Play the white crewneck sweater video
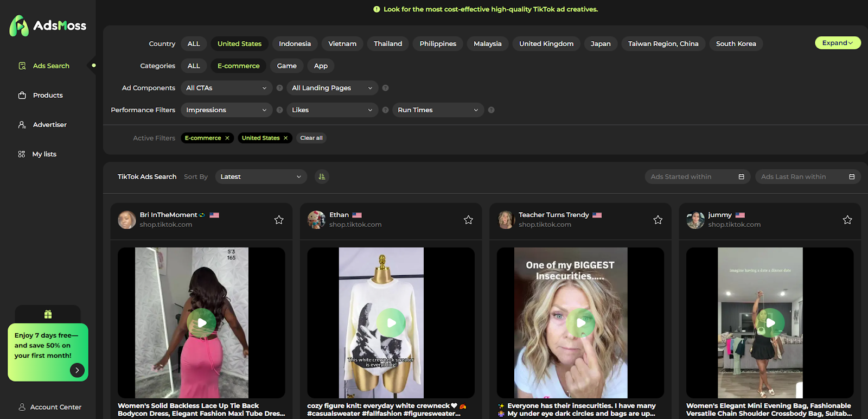This screenshot has width=868, height=419. (391, 323)
